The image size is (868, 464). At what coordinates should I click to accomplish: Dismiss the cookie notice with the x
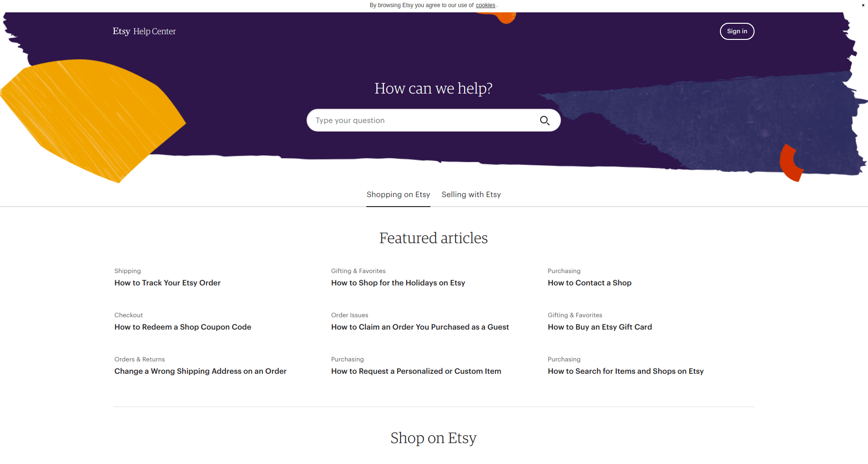(863, 5)
